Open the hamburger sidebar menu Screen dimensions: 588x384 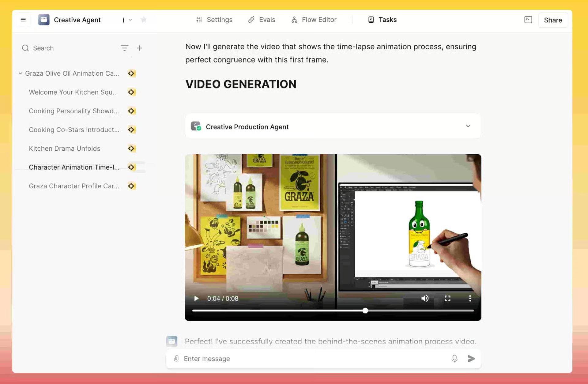click(x=23, y=20)
